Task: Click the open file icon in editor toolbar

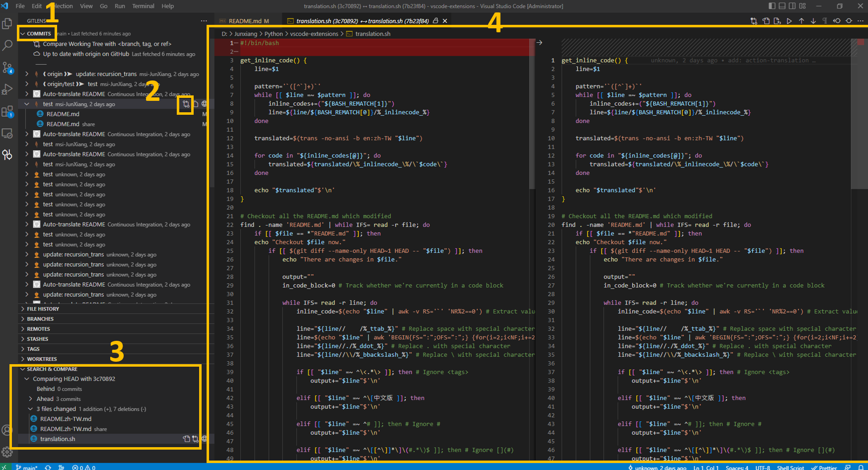Action: tap(766, 21)
